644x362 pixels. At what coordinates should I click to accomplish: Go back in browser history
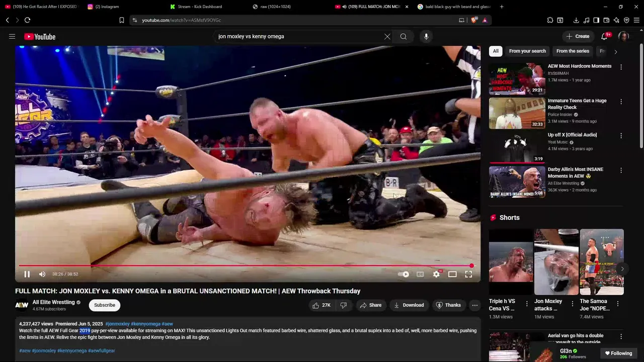tap(7, 20)
